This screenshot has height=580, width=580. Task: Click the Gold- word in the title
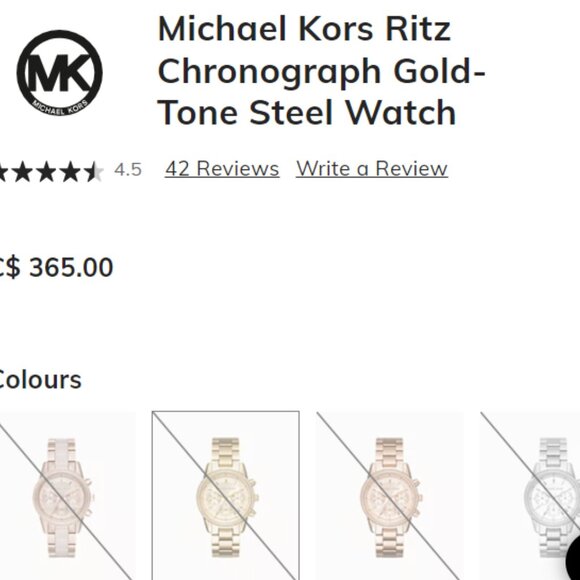click(x=439, y=71)
